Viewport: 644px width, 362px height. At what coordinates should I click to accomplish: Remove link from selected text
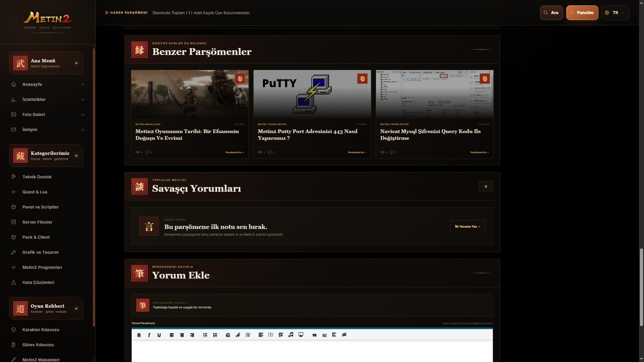pyautogui.click(x=248, y=335)
